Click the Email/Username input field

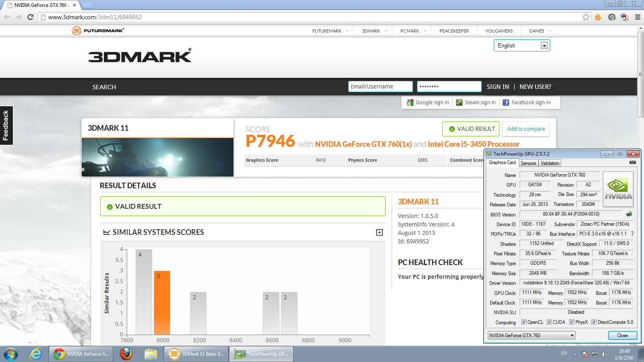(380, 86)
